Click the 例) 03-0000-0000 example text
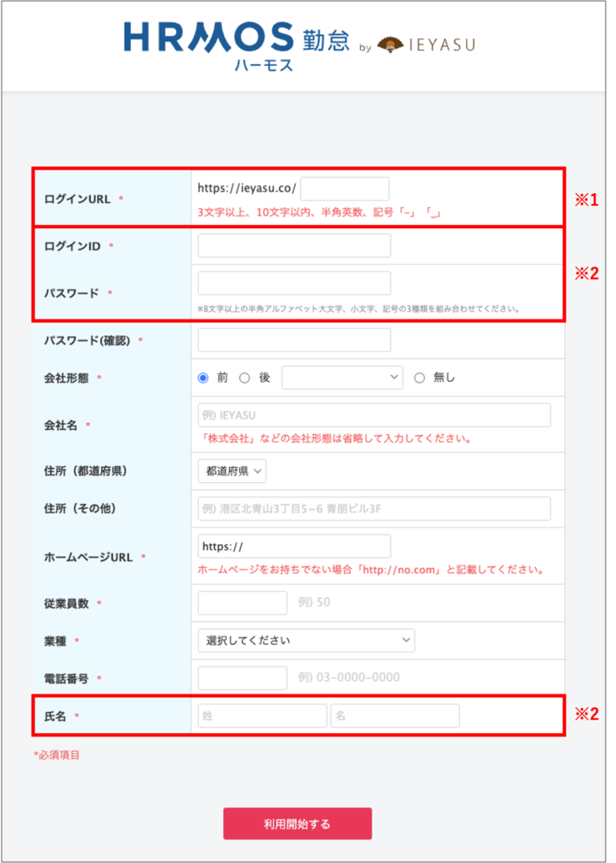Screen dimensions: 616x863 349,678
